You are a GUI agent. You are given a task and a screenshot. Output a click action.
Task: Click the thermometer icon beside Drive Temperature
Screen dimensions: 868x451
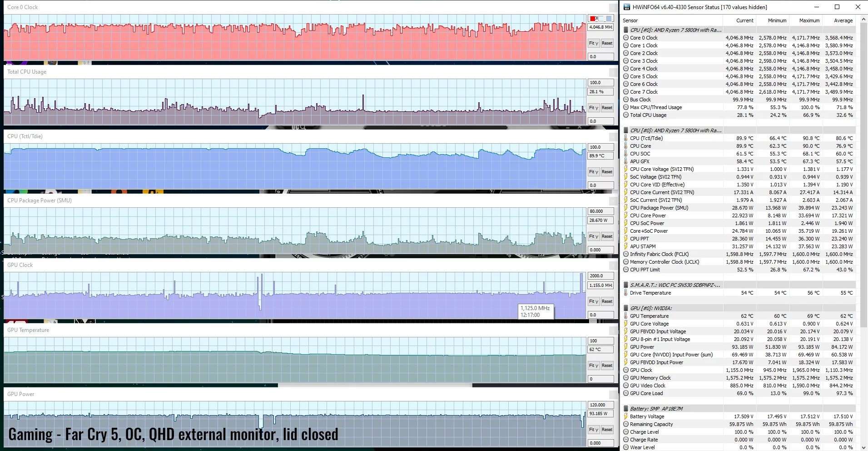pos(626,293)
